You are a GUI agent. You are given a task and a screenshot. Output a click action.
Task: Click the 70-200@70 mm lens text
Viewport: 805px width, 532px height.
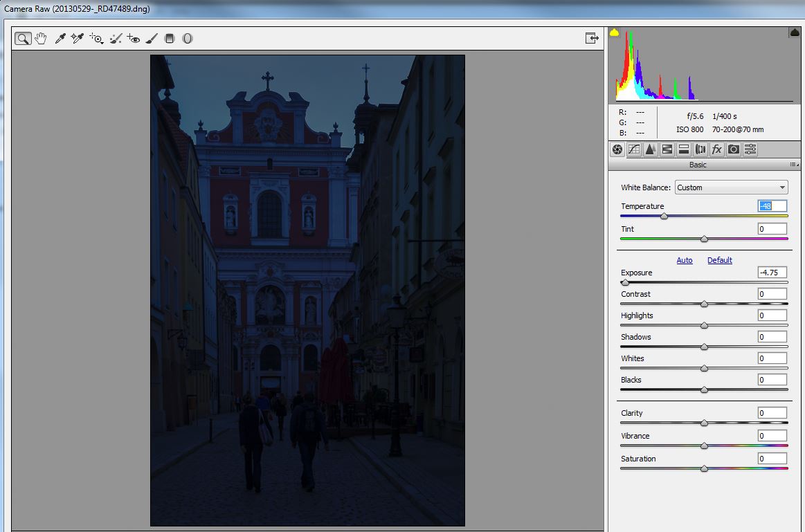tap(738, 129)
